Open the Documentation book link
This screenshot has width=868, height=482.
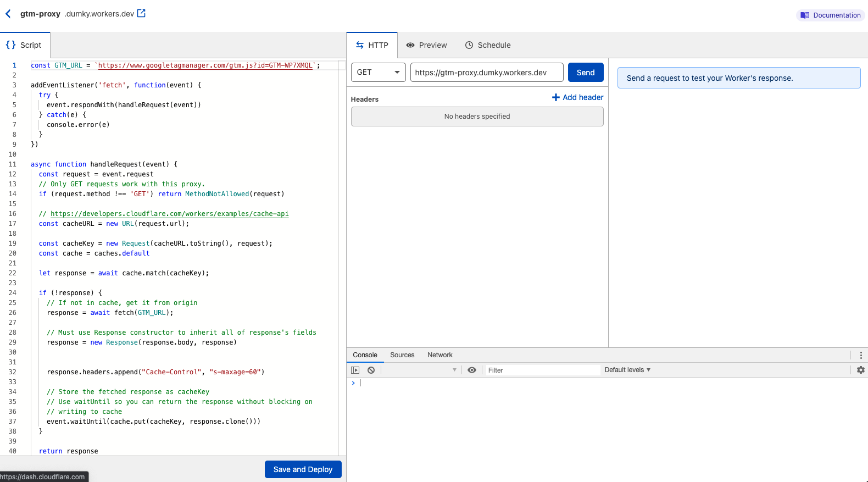point(830,15)
